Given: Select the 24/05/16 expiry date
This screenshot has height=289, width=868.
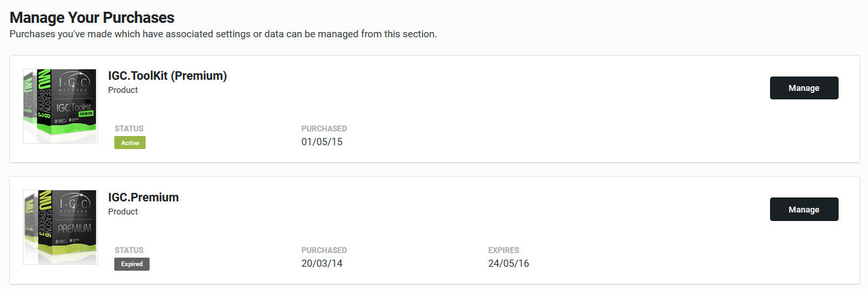Looking at the screenshot, I should (x=509, y=263).
